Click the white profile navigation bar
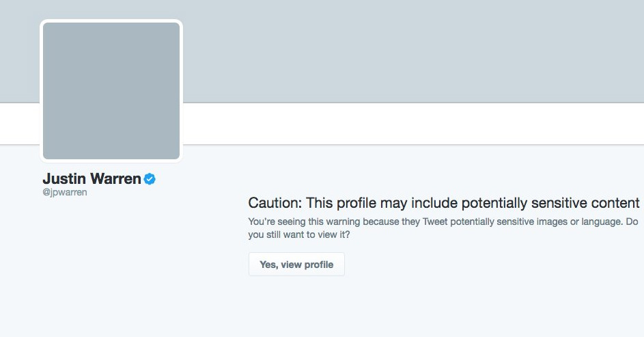This screenshot has width=644, height=337. (x=410, y=124)
